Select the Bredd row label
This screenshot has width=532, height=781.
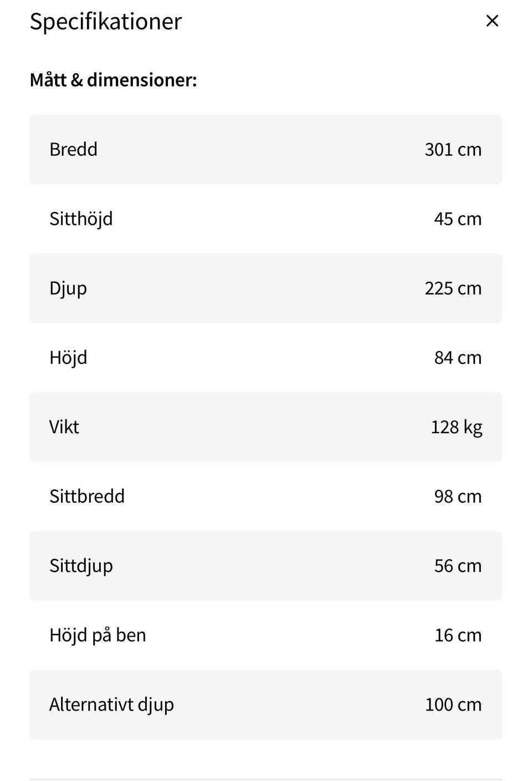[73, 149]
